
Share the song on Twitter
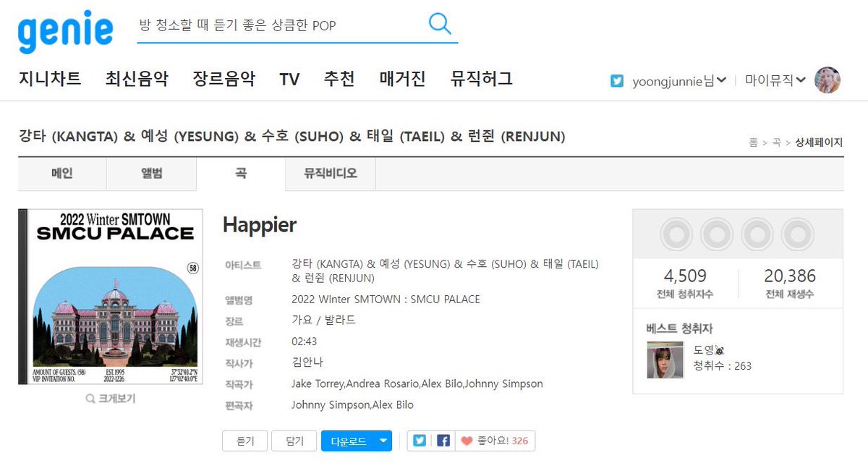(x=419, y=441)
